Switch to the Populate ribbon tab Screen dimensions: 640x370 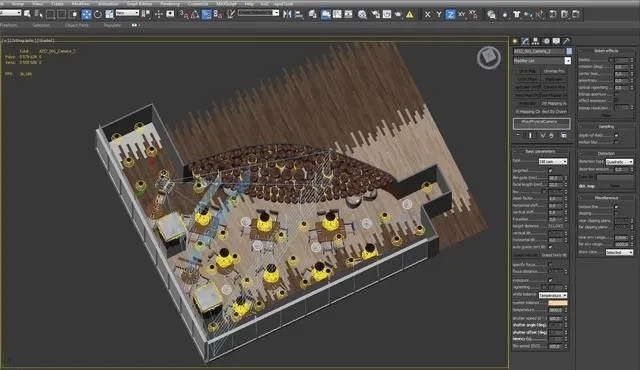pyautogui.click(x=112, y=25)
